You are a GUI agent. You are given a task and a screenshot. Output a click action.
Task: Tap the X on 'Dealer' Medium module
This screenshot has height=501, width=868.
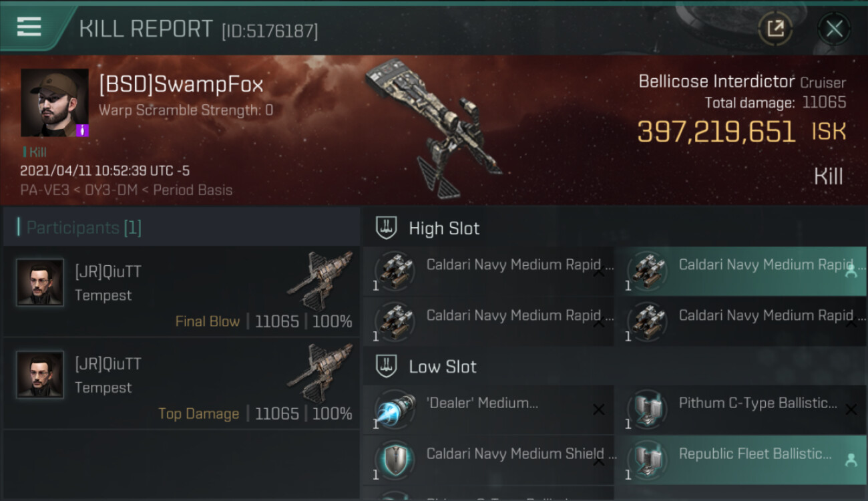599,409
